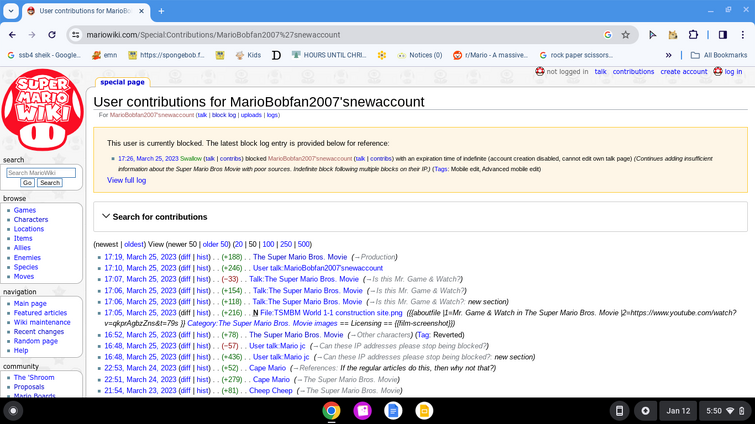This screenshot has height=424, width=755.
Task: Click the browser forward arrow
Action: (x=32, y=35)
